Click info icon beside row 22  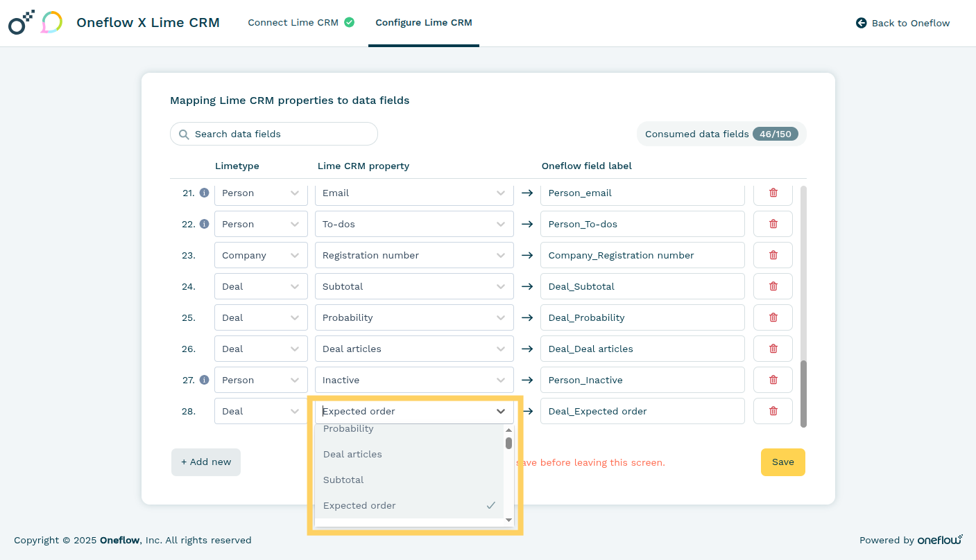pyautogui.click(x=204, y=224)
